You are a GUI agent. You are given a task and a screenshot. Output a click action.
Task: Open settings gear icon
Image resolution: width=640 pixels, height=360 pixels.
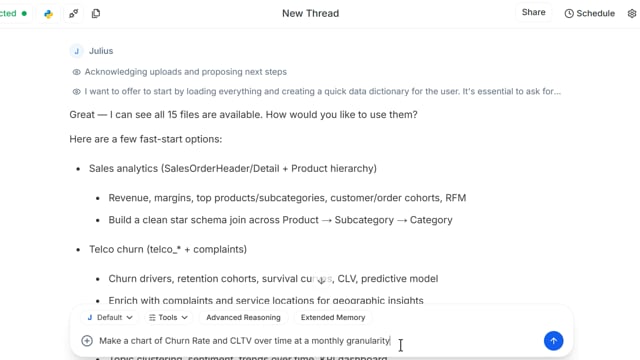632,13
